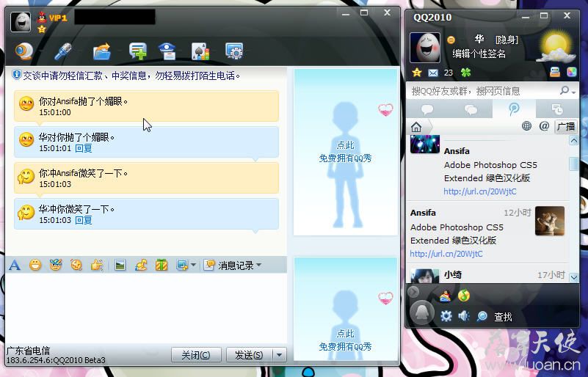Open the QQ main menu penguin button
Image resolution: width=588 pixels, height=377 pixels.
coord(422,313)
